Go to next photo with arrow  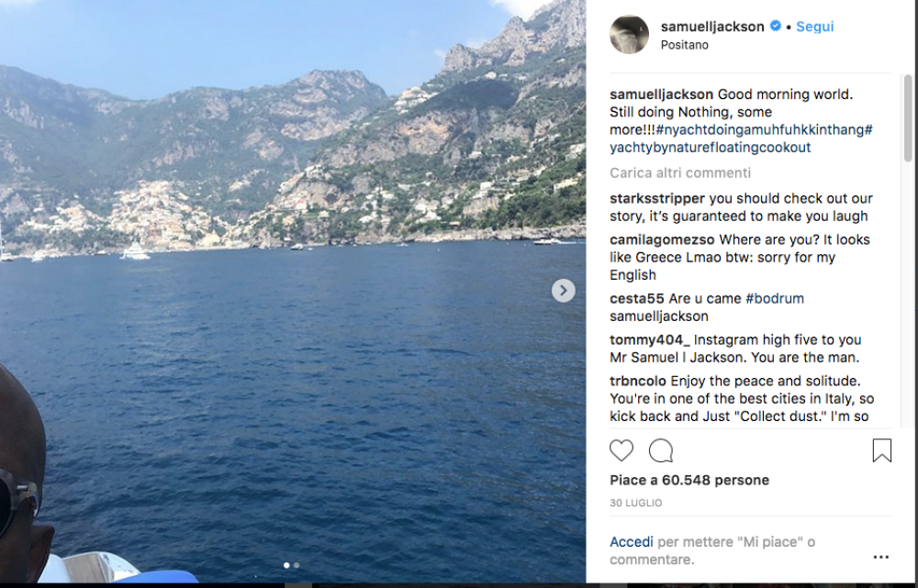coord(564,291)
